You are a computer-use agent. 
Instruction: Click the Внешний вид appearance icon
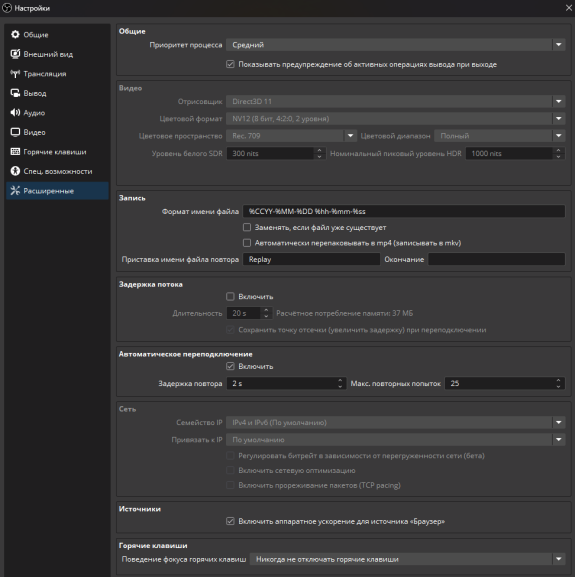click(x=15, y=54)
